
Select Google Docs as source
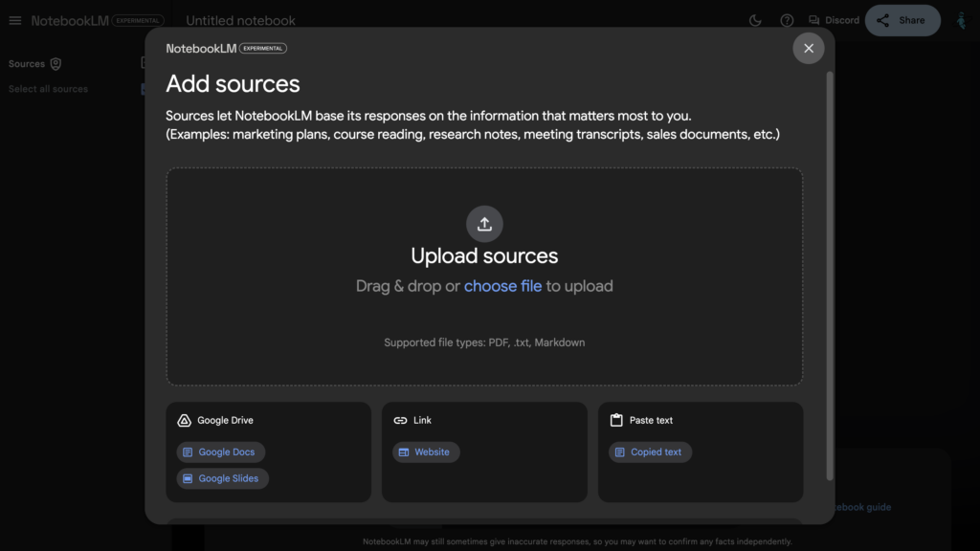click(x=220, y=452)
